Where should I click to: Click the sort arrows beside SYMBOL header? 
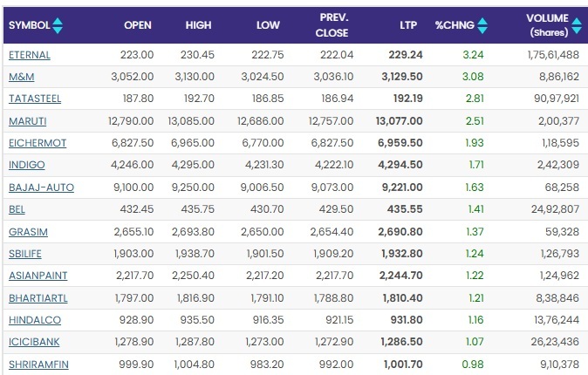click(x=58, y=26)
